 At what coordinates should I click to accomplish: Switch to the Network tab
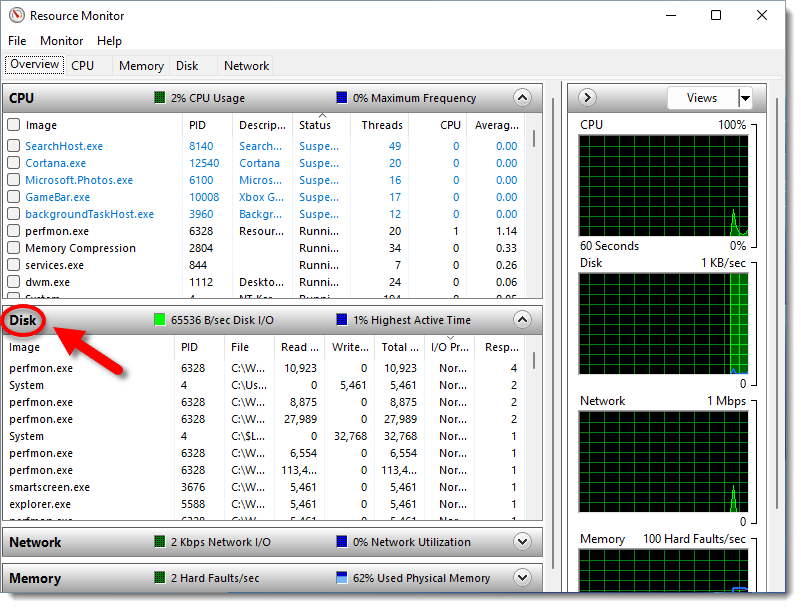245,65
